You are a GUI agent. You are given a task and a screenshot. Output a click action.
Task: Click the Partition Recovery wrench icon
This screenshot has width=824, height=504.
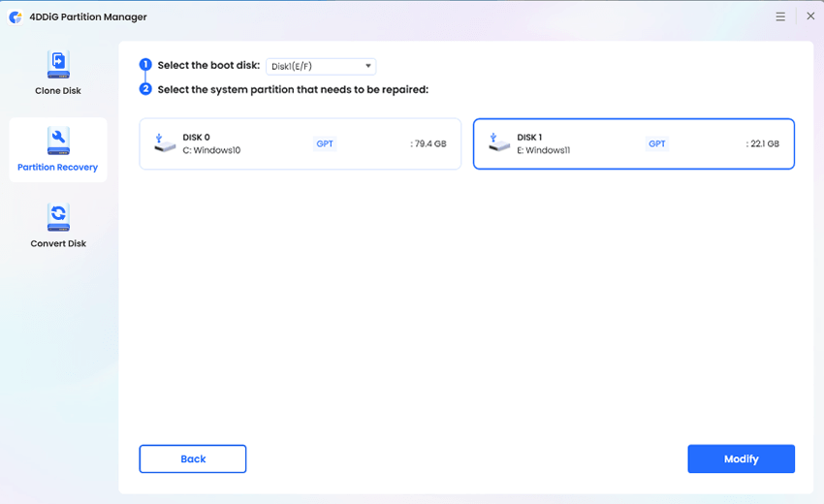[x=58, y=142]
